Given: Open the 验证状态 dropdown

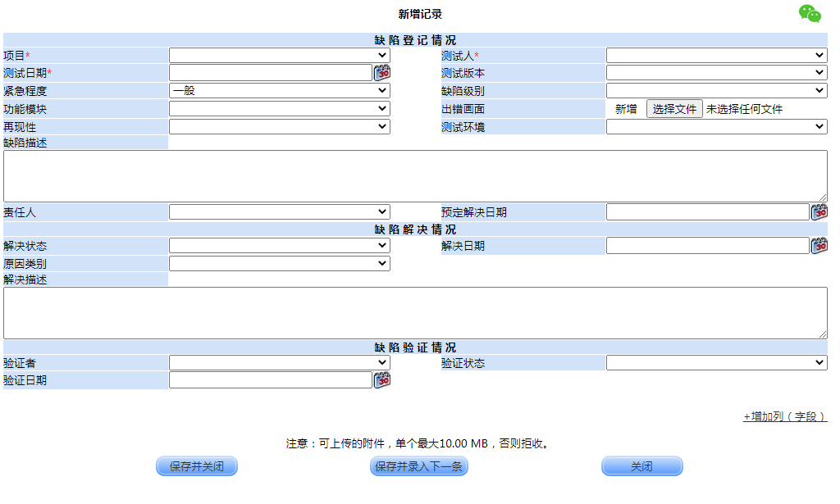Looking at the screenshot, I should 716,363.
